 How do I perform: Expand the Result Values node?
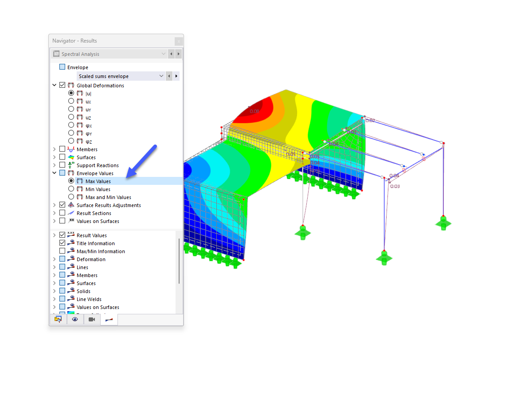54,235
